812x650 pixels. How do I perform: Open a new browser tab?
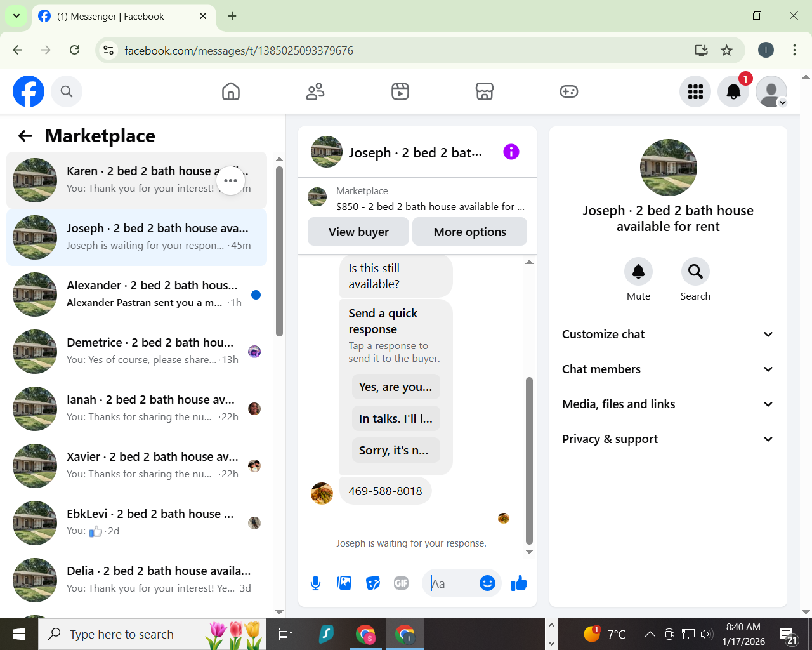click(x=232, y=17)
